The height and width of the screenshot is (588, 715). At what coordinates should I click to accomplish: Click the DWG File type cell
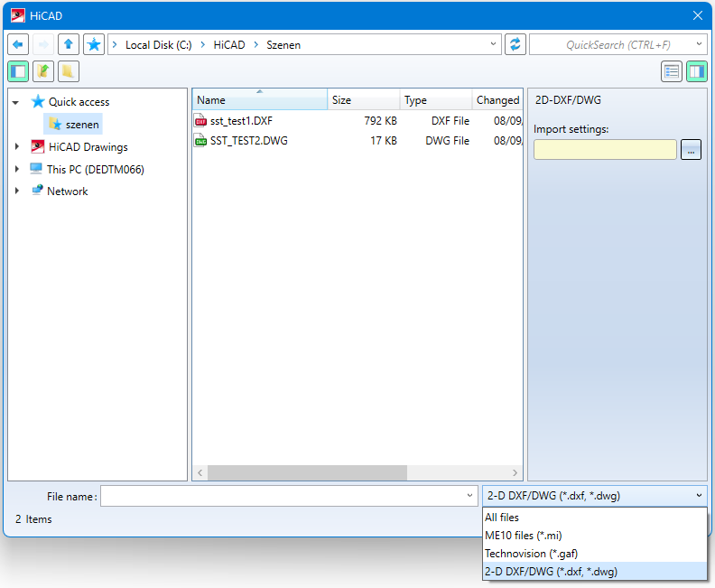click(x=447, y=141)
